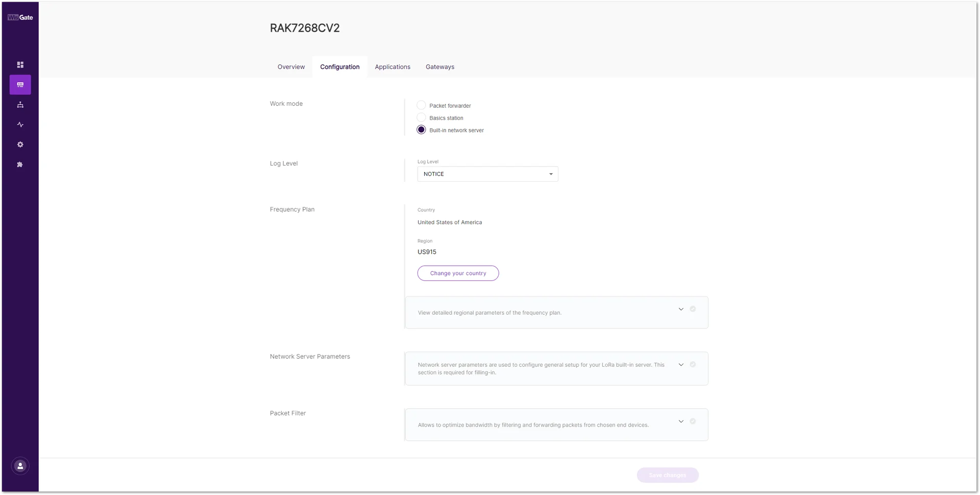
Task: Open the extensions puzzle icon in sidebar
Action: tap(20, 164)
